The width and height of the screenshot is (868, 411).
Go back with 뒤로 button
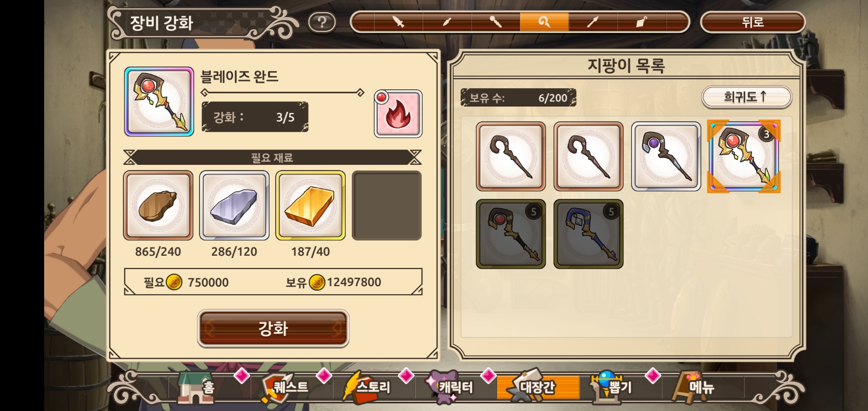[x=753, y=22]
